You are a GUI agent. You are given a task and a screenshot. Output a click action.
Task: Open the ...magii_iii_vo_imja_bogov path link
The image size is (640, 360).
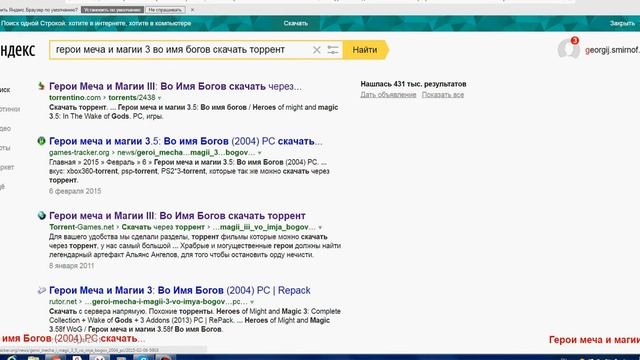[264, 227]
